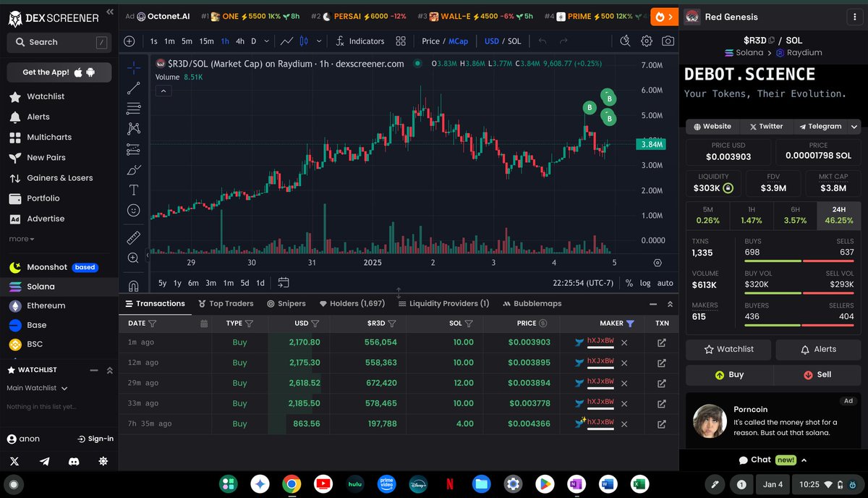Viewport: 868px width, 498px height.
Task: Collapse the Watchlist panel chevrons
Action: [109, 370]
